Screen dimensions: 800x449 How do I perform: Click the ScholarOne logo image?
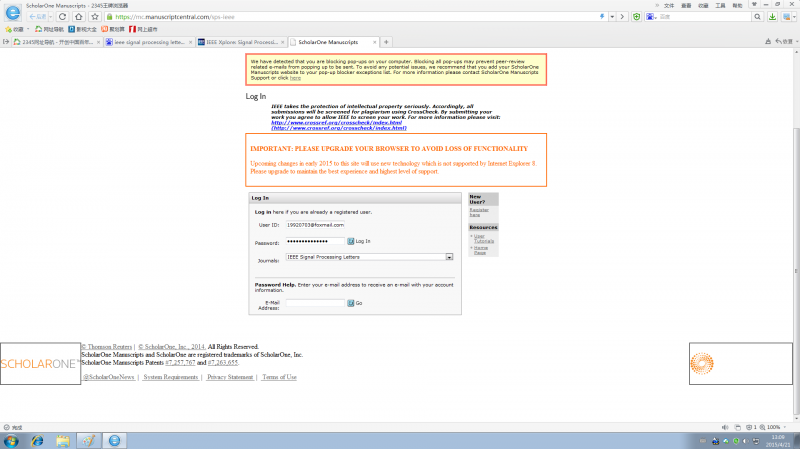coord(40,363)
